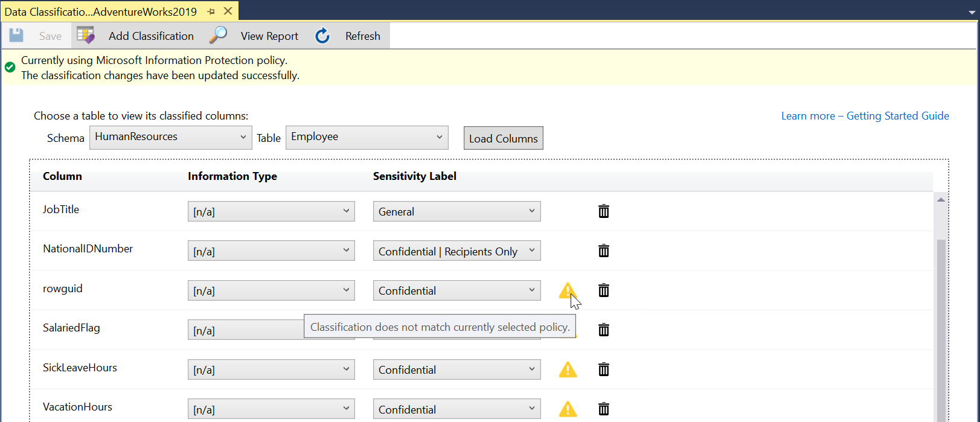Delete the JobTitle classification row

point(603,211)
